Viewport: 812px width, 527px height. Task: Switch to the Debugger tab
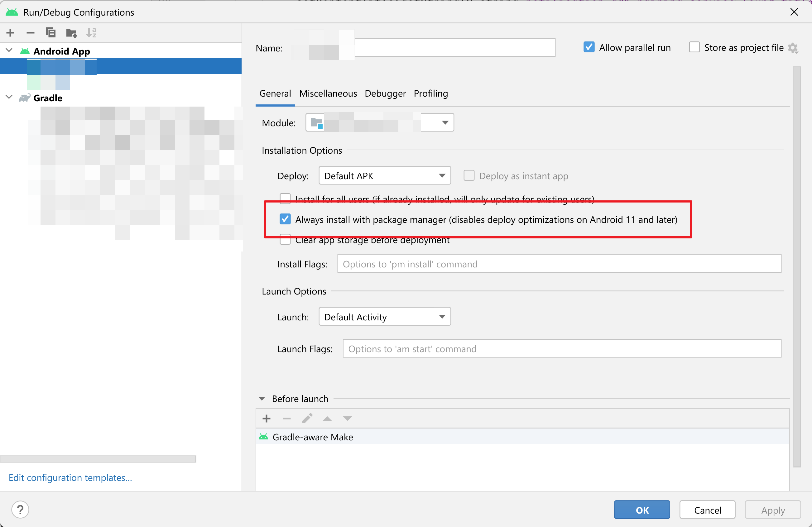point(385,93)
